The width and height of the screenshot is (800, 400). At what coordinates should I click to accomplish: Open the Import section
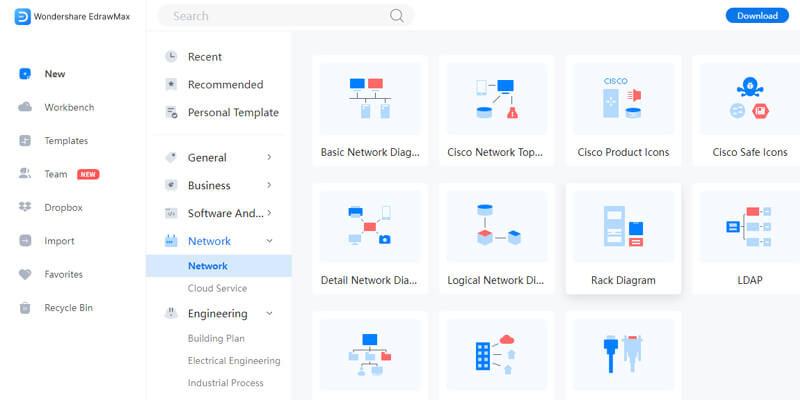(59, 241)
